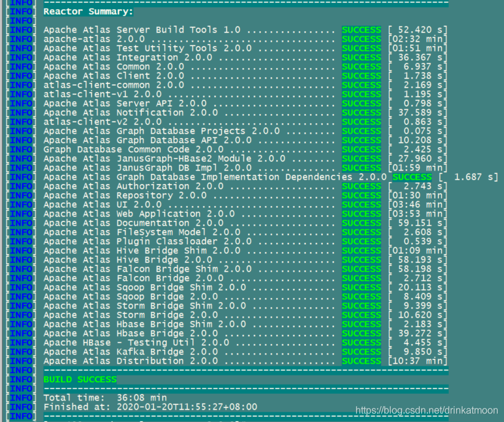
Task: Click 'Apache Atlas JanusGraph-HBase2 Module 2.0.0'
Action: (x=165, y=159)
